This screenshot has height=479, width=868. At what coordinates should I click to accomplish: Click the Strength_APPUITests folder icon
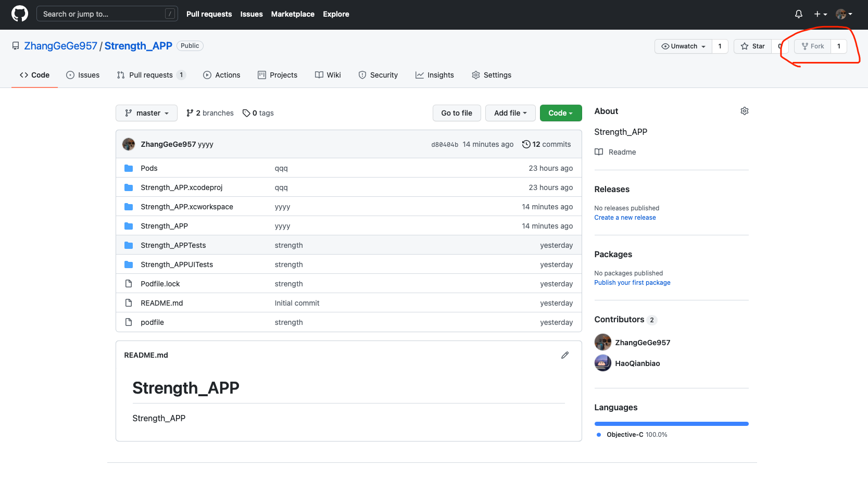click(x=129, y=264)
